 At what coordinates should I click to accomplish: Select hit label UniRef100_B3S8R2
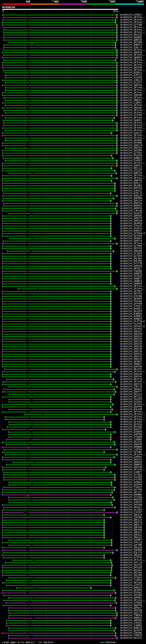pyautogui.click(x=131, y=593)
